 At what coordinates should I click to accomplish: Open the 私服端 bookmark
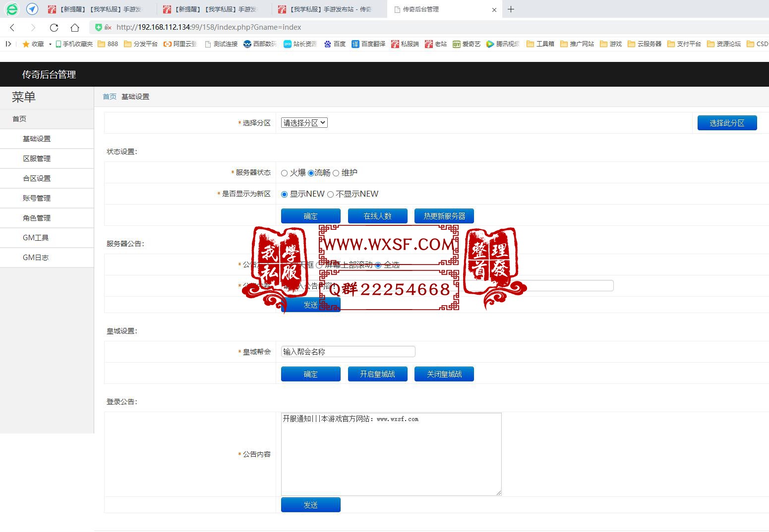[405, 44]
